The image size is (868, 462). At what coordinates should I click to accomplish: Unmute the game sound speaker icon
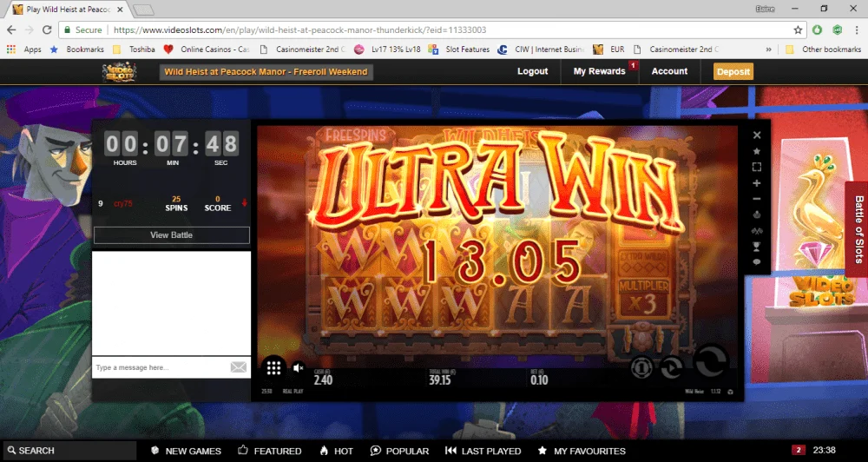299,367
